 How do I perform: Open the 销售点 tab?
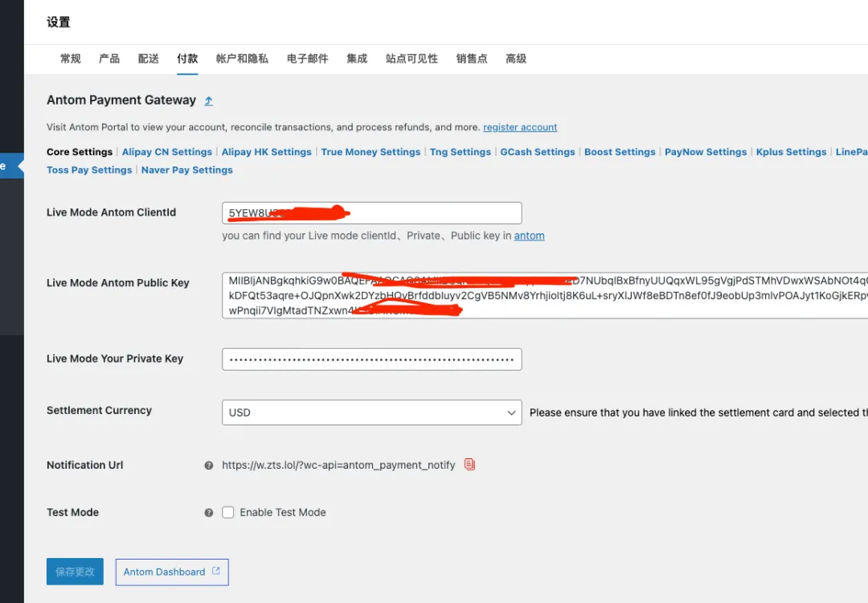(x=472, y=59)
